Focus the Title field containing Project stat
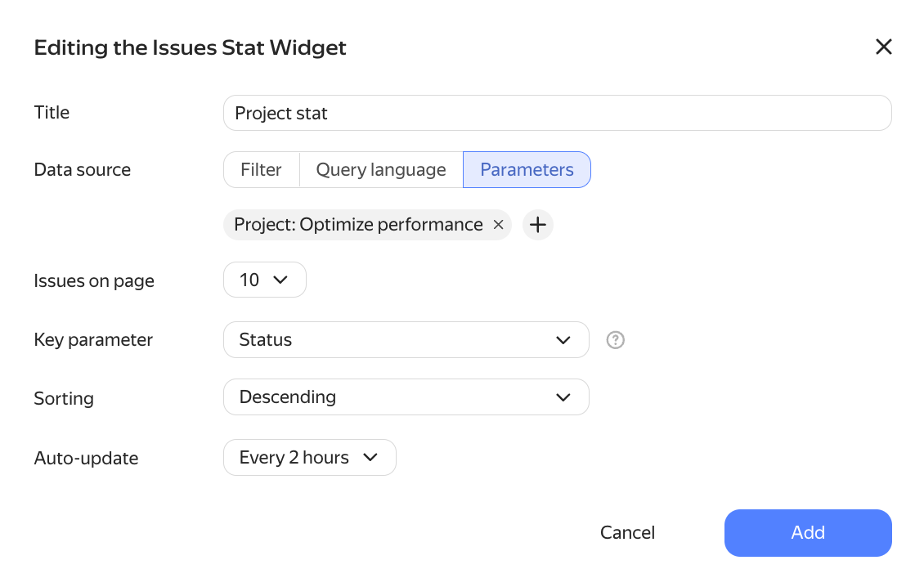The width and height of the screenshot is (924, 587). [558, 113]
